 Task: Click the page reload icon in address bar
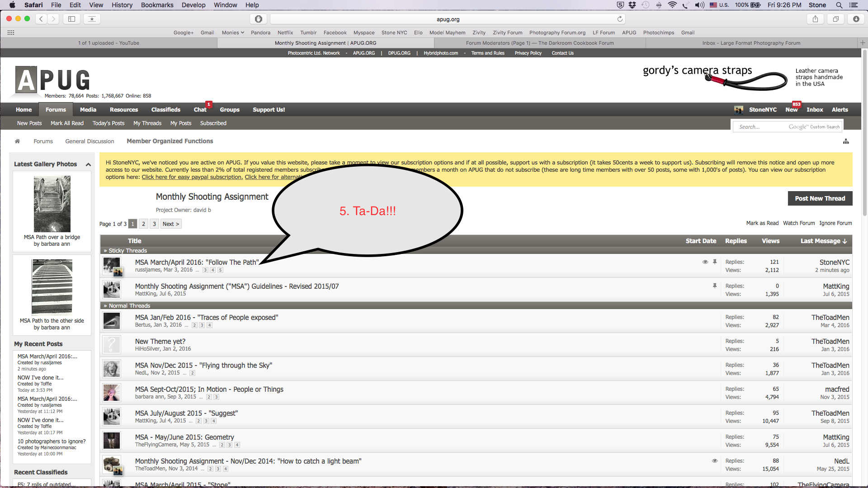coord(620,19)
